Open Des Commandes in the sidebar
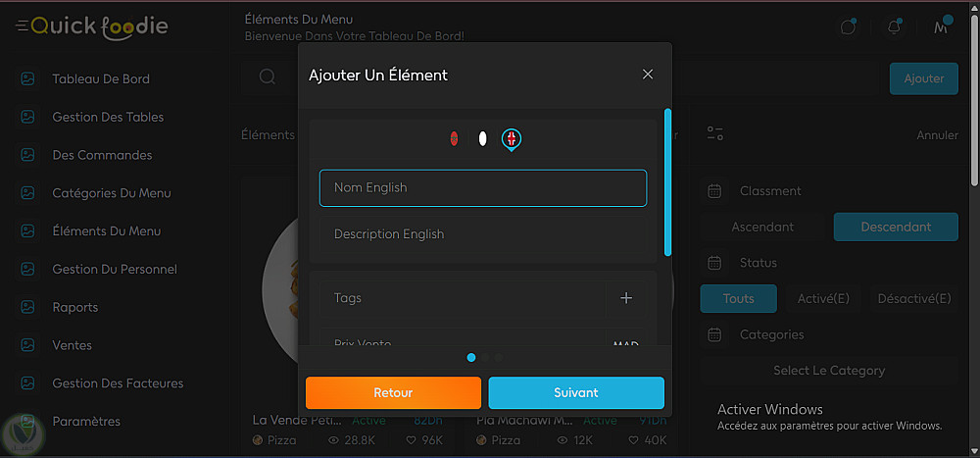 102,155
